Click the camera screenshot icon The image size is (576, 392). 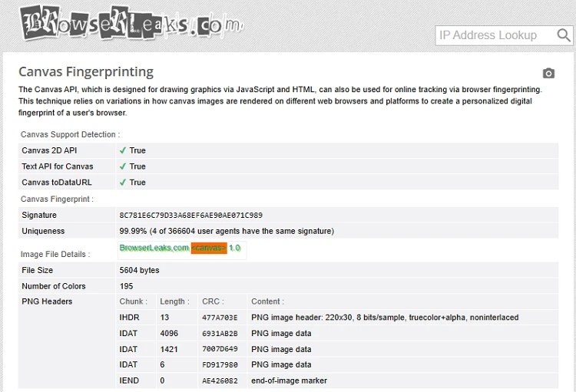pos(548,74)
